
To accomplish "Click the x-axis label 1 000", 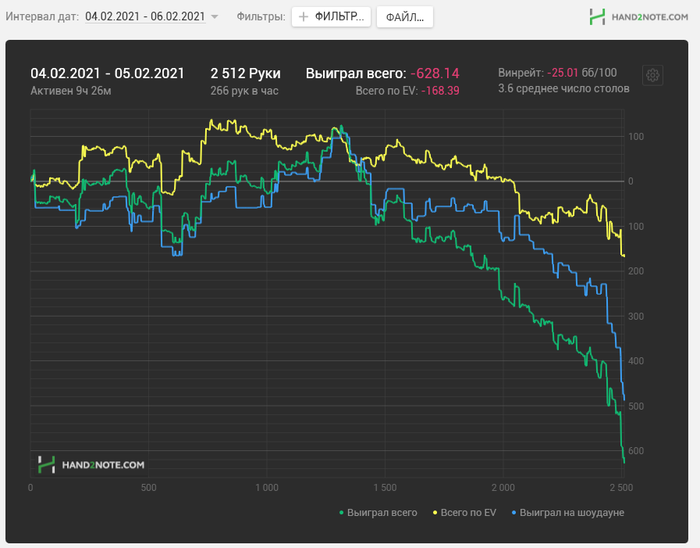I will tap(267, 488).
